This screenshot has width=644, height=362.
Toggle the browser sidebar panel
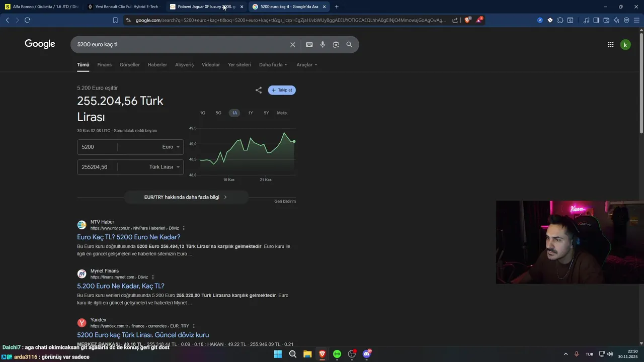point(596,20)
